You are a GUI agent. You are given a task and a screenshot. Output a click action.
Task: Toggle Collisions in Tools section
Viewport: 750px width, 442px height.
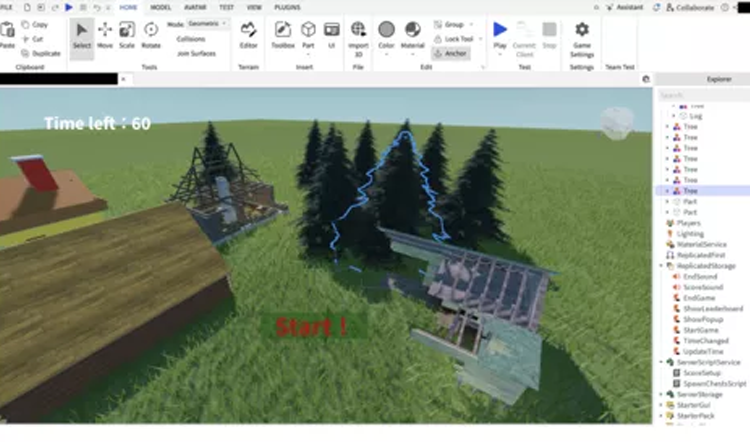190,39
